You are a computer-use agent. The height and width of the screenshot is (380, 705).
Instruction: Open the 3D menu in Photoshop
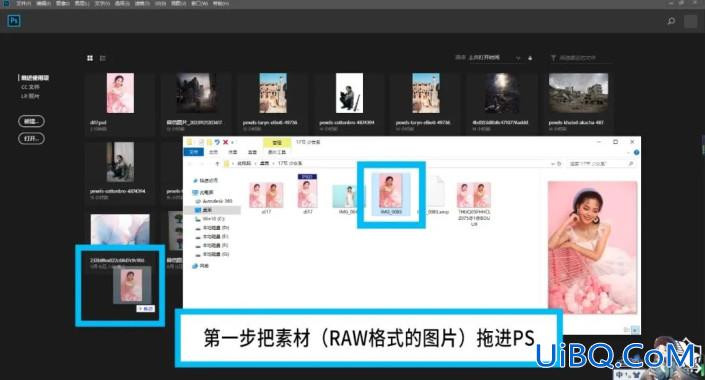click(160, 4)
